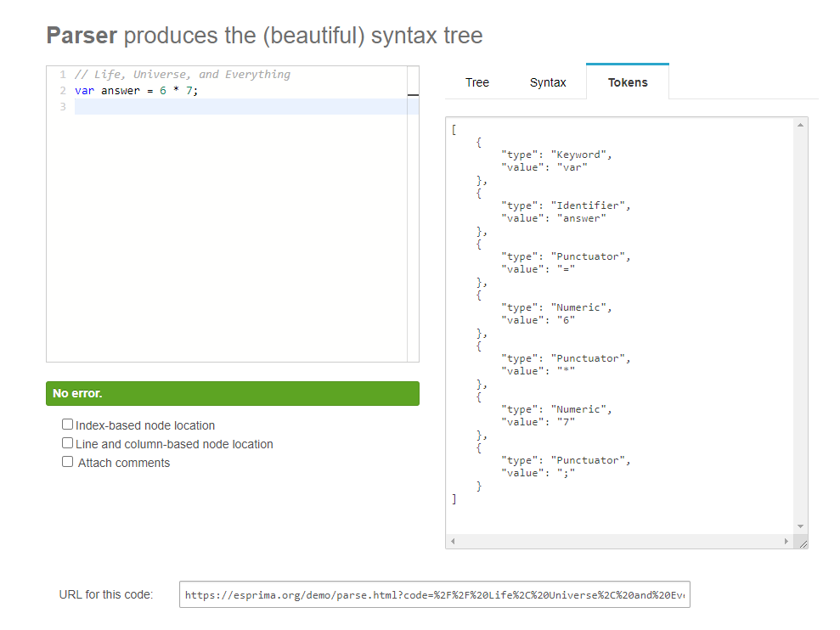Click the tokens panel scroll-left arrow
Image resolution: width=840 pixels, height=630 pixels.
(453, 542)
